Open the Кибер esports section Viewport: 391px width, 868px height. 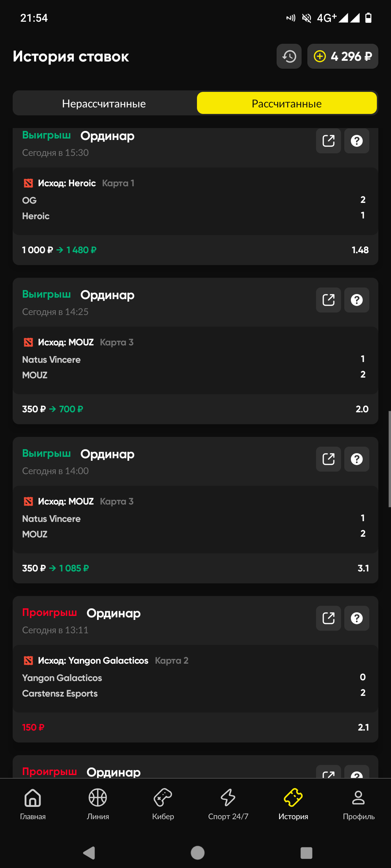pyautogui.click(x=163, y=804)
